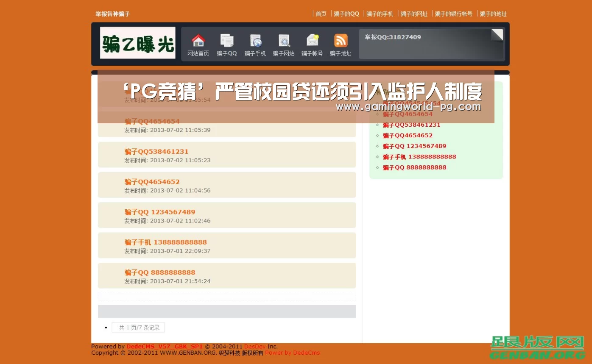Open list entry 骗子QQ4654654
592x364 pixels.
pyautogui.click(x=152, y=121)
